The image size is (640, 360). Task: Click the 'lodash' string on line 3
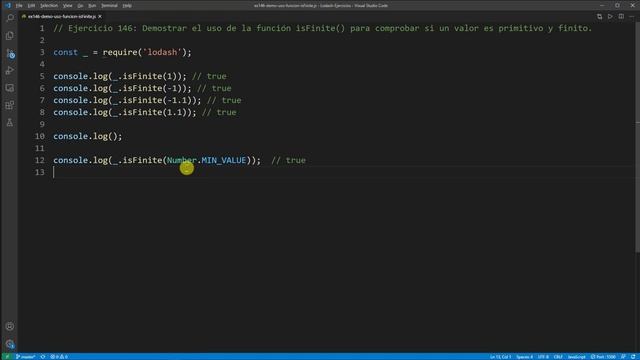point(162,52)
